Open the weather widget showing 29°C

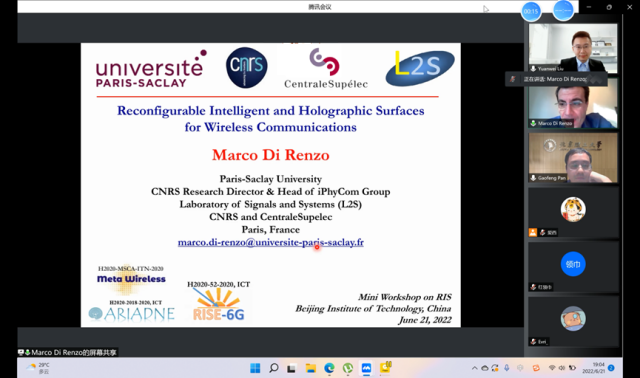click(x=38, y=368)
